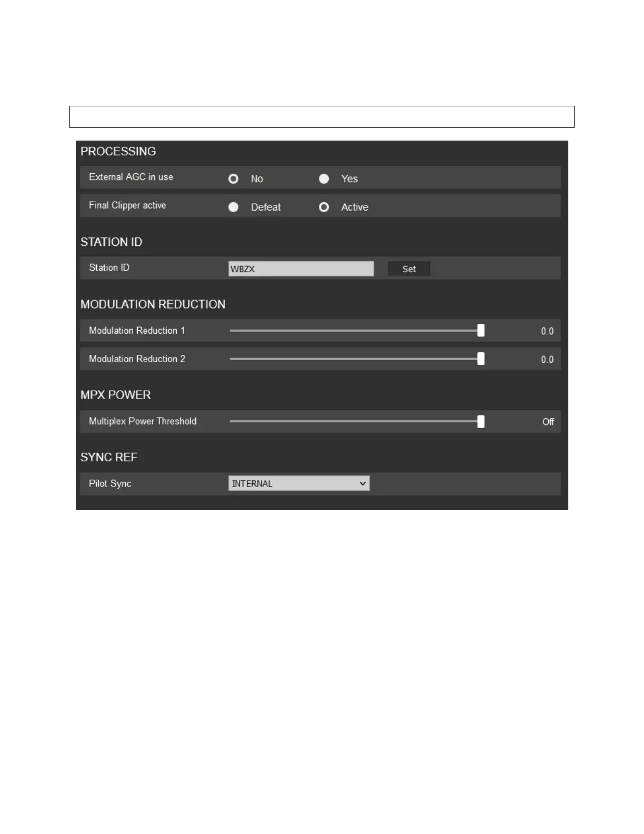Click the Modulation Reduction 1 value 0.0
The image size is (644, 834).
[547, 331]
